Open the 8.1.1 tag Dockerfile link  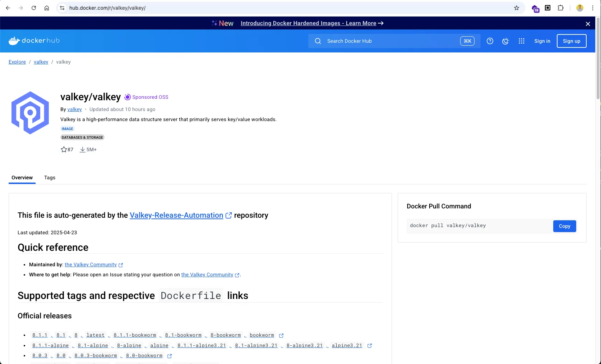click(x=40, y=335)
